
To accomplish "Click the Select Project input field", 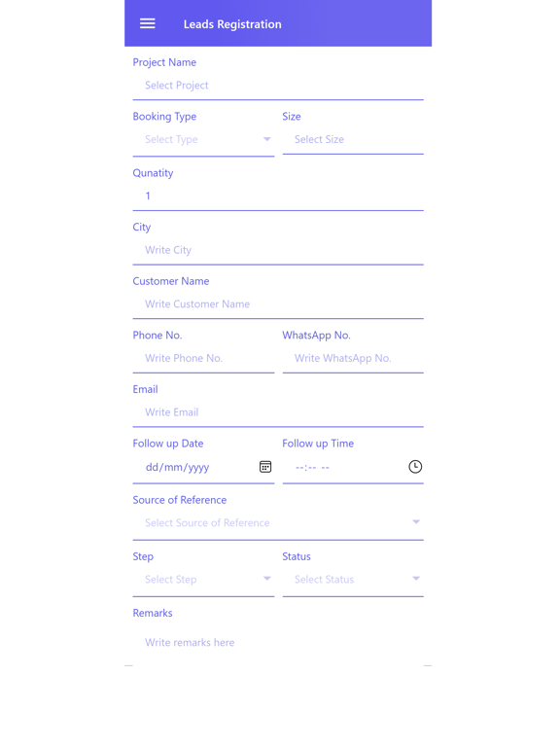I will coord(278,86).
